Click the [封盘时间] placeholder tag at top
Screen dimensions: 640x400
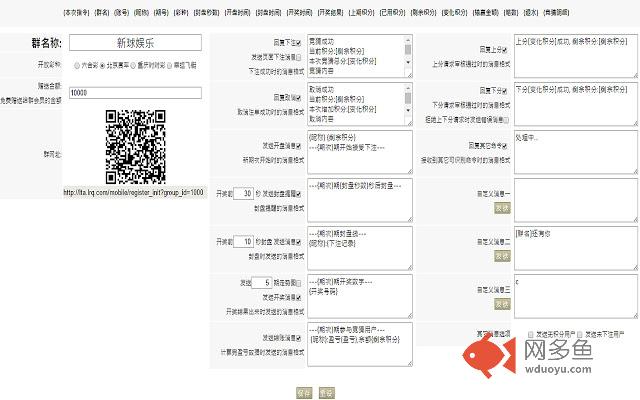point(268,13)
